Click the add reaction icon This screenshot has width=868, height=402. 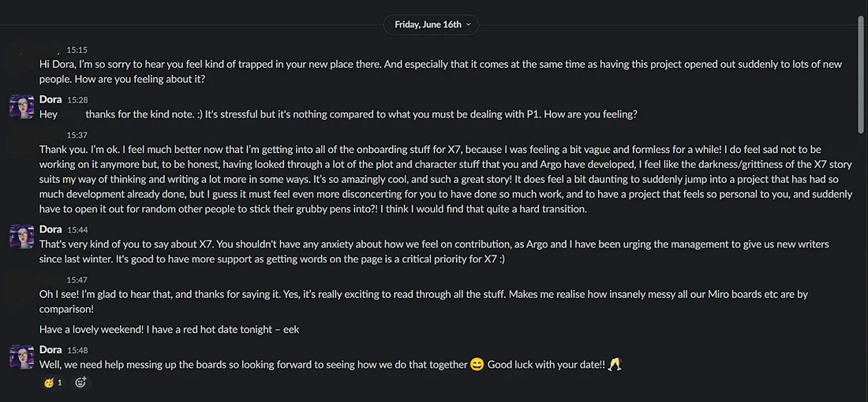pos(80,382)
